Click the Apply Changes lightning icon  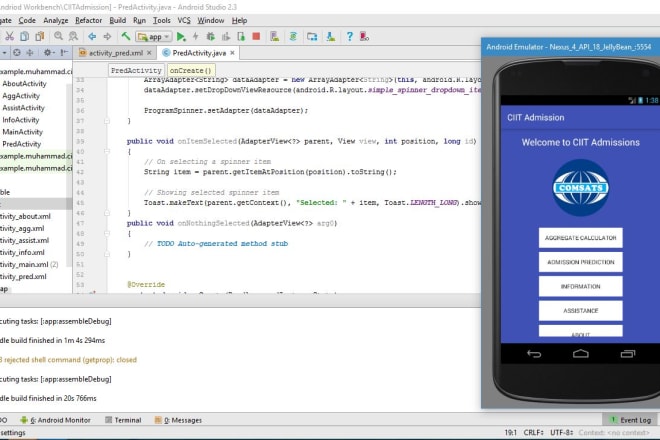tap(196, 37)
